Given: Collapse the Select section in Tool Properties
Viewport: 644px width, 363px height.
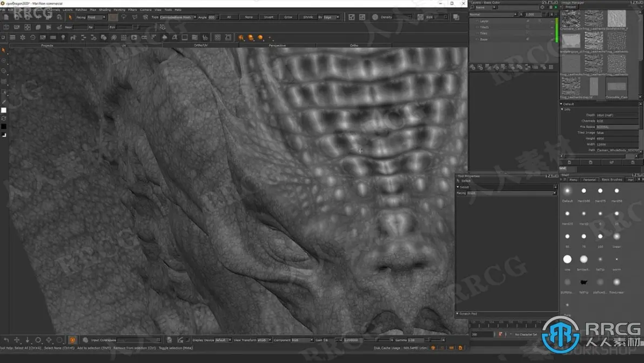Looking at the screenshot, I should (458, 187).
